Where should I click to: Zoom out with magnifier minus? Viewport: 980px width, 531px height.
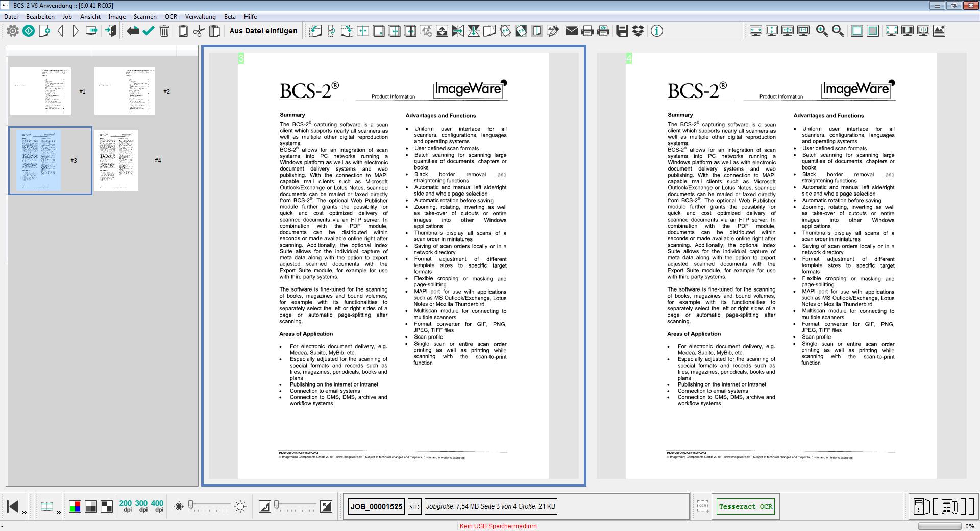pos(838,31)
